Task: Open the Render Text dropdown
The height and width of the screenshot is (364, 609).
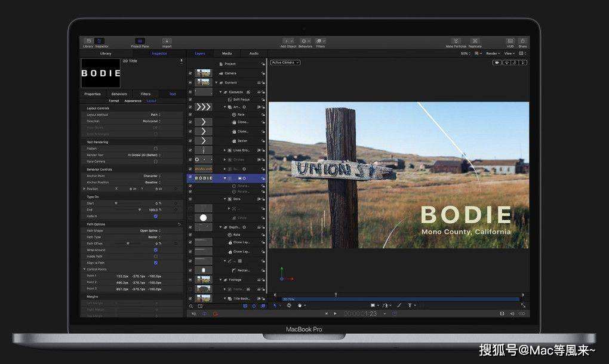Action: point(144,155)
